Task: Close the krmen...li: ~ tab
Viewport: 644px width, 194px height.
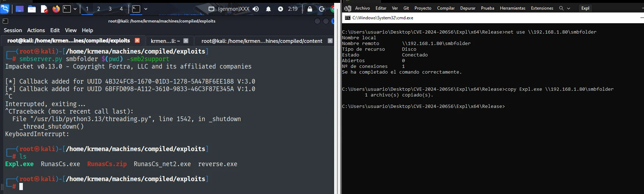Action: click(186, 41)
